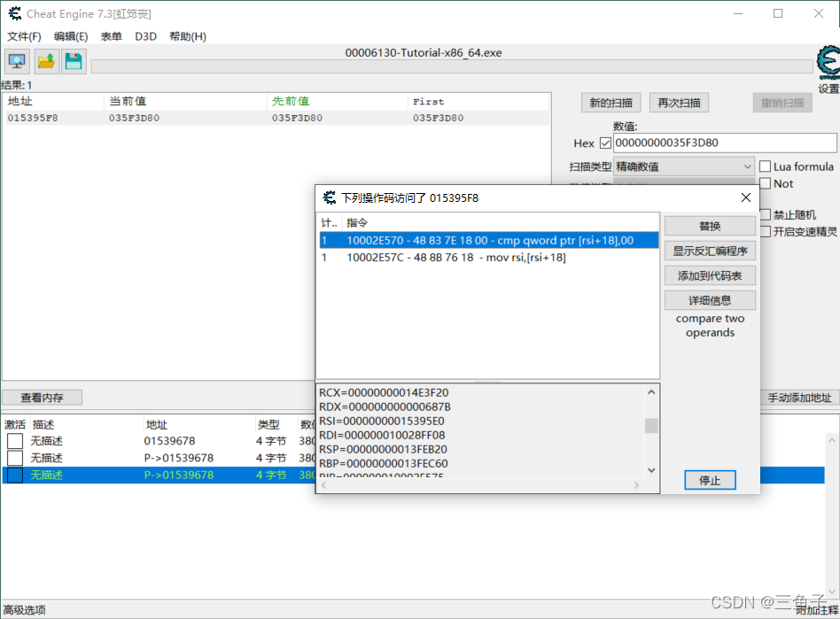
Task: Click the register list vertical scrollbar thumb
Action: [x=651, y=426]
